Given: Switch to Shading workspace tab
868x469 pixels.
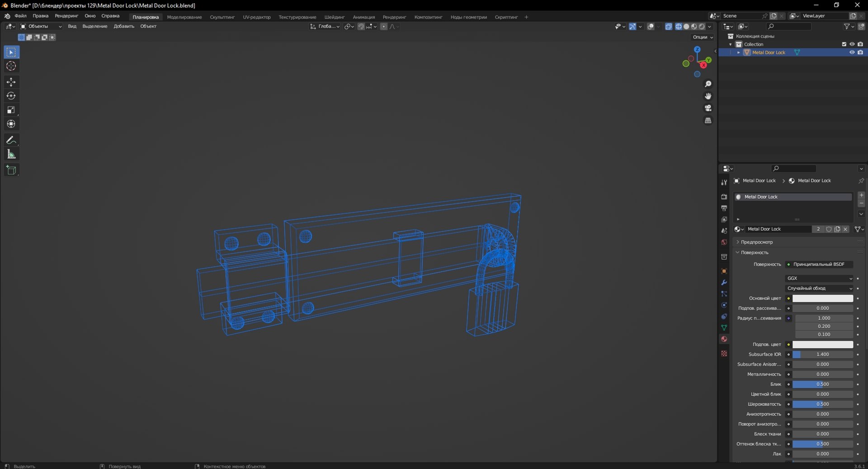Looking at the screenshot, I should tap(334, 17).
